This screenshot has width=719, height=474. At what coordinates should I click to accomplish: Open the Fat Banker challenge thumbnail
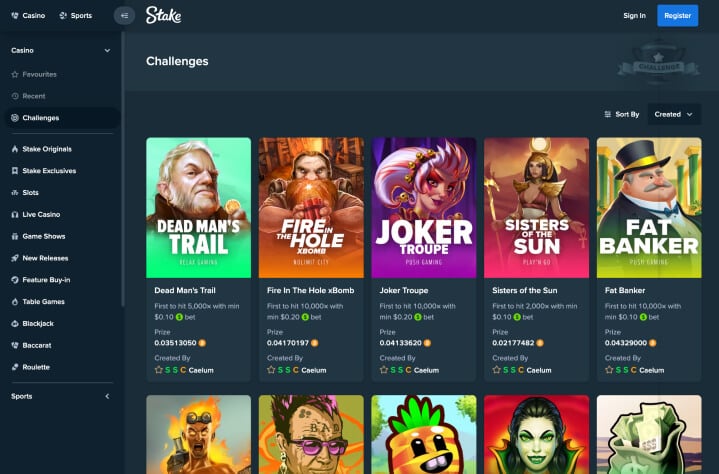coord(649,208)
